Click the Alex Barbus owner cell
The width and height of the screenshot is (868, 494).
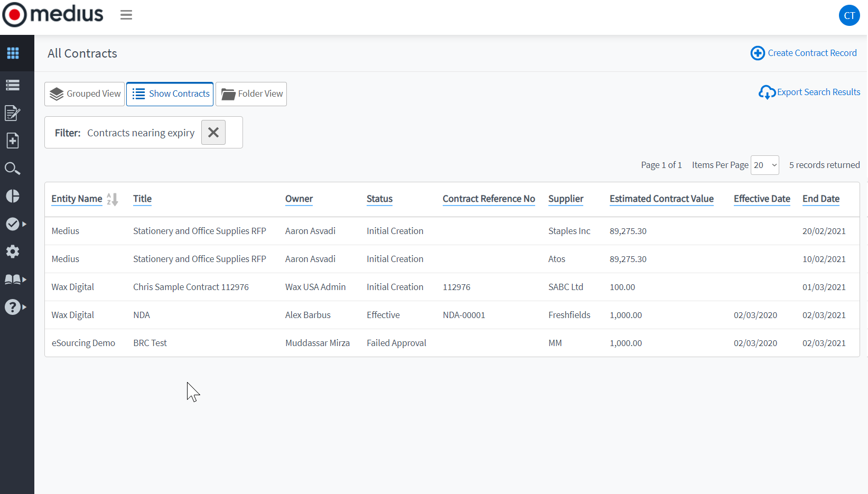pyautogui.click(x=308, y=315)
